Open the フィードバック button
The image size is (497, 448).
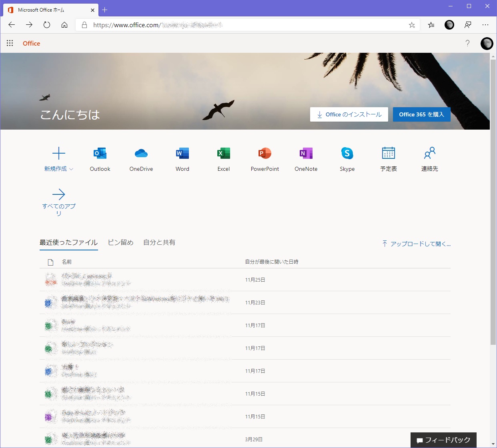pyautogui.click(x=443, y=440)
